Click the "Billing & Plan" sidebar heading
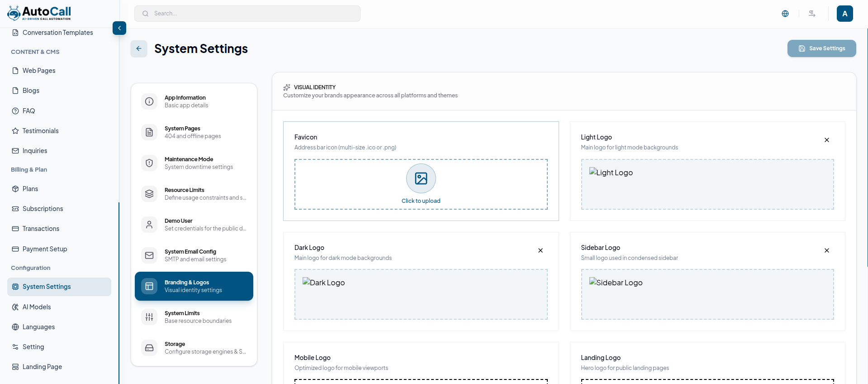The width and height of the screenshot is (868, 384). point(29,170)
